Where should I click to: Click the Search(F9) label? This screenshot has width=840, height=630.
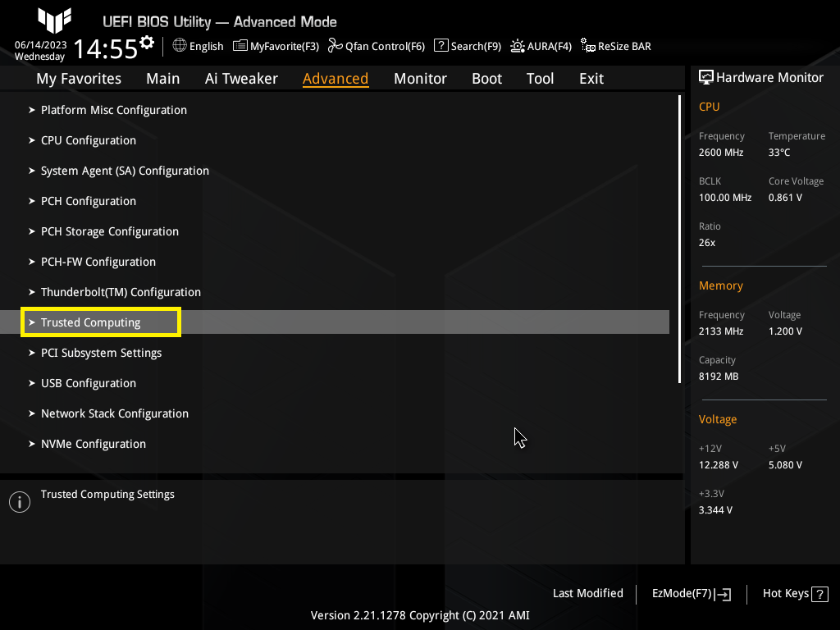(476, 46)
